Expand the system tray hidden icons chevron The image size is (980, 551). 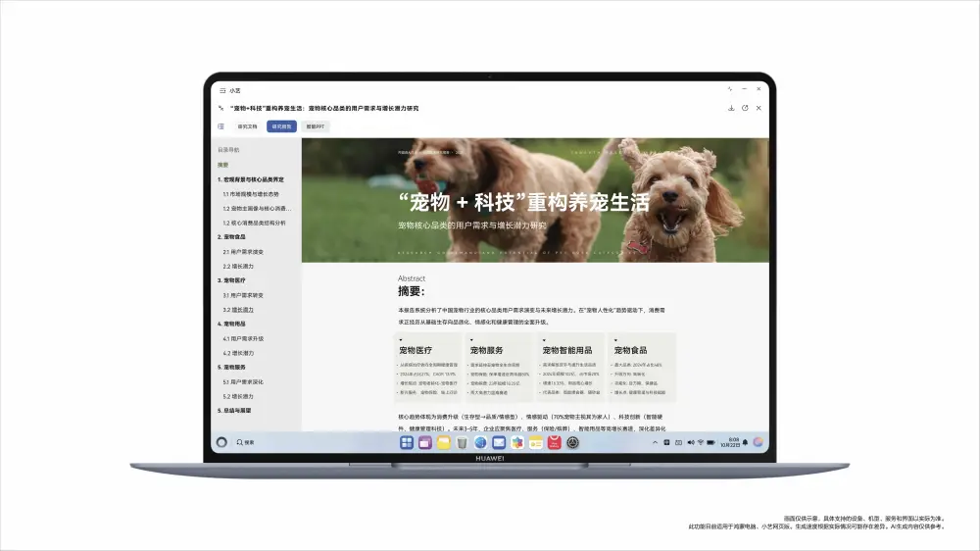655,443
